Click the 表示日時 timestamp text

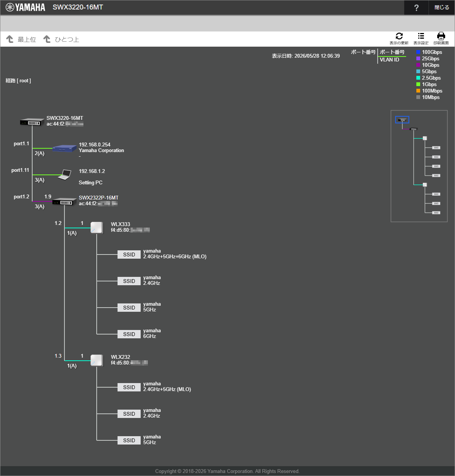point(306,56)
